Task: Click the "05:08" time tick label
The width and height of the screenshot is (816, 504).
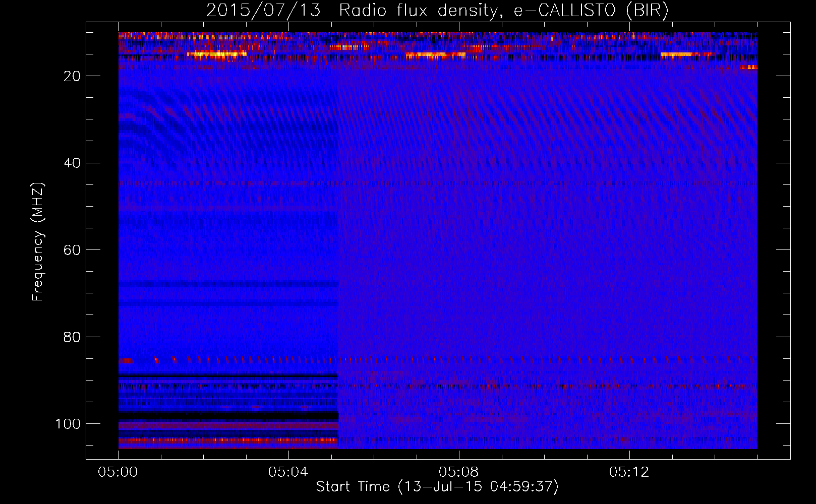Action: click(459, 472)
